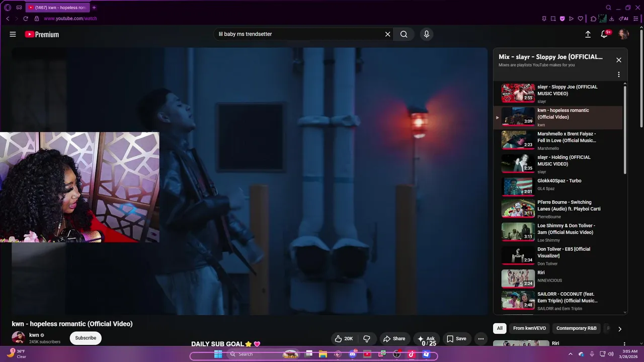Run search with the magnifying glass button
This screenshot has width=644, height=362.
(404, 34)
